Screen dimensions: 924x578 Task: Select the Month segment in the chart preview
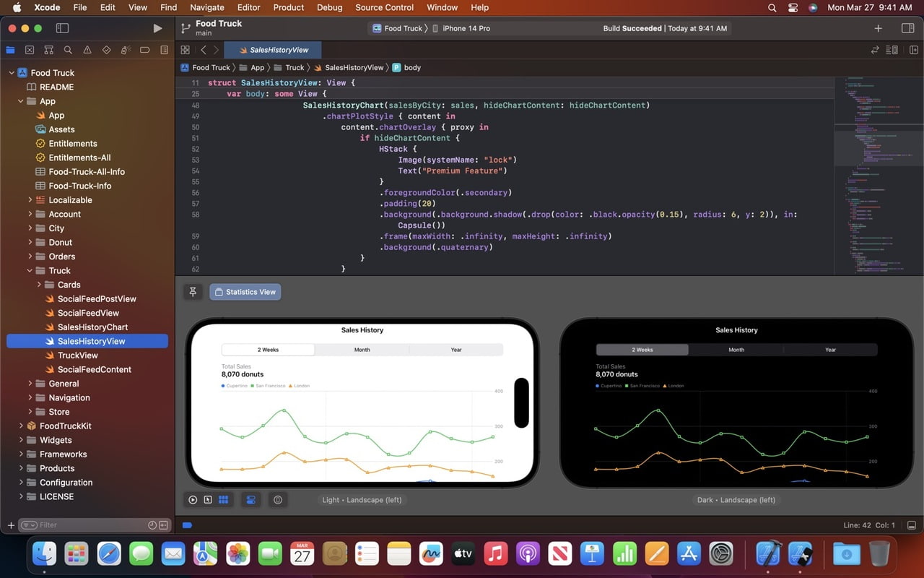(x=362, y=349)
